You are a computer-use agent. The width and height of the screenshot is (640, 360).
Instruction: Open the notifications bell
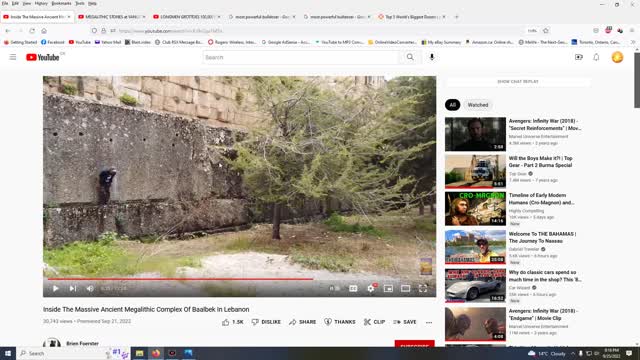(x=596, y=57)
